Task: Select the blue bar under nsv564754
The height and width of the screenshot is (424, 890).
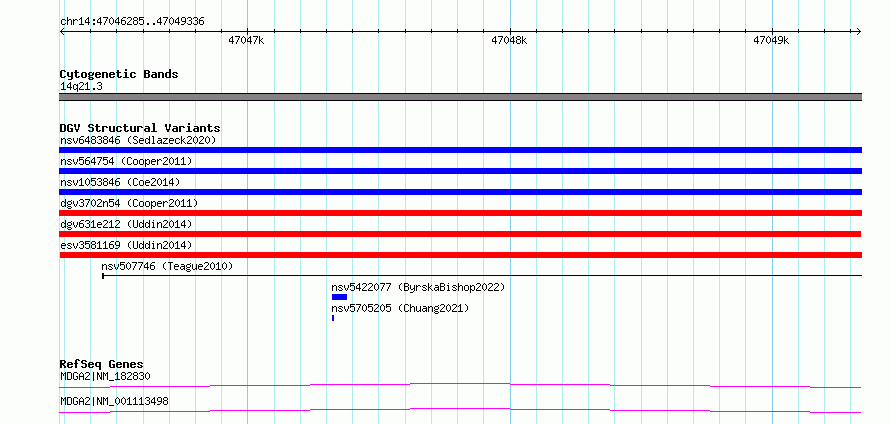Action: point(460,171)
